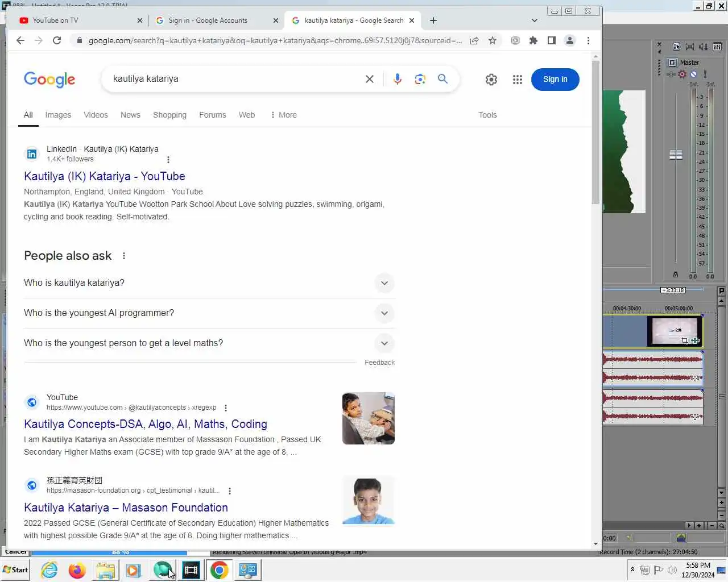Open the Chrome extensions puzzle icon
This screenshot has width=728, height=582.
point(533,40)
